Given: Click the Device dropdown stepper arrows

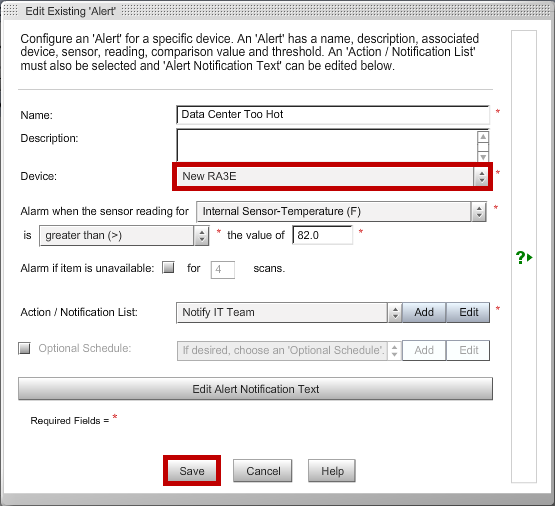Looking at the screenshot, I should click(481, 176).
